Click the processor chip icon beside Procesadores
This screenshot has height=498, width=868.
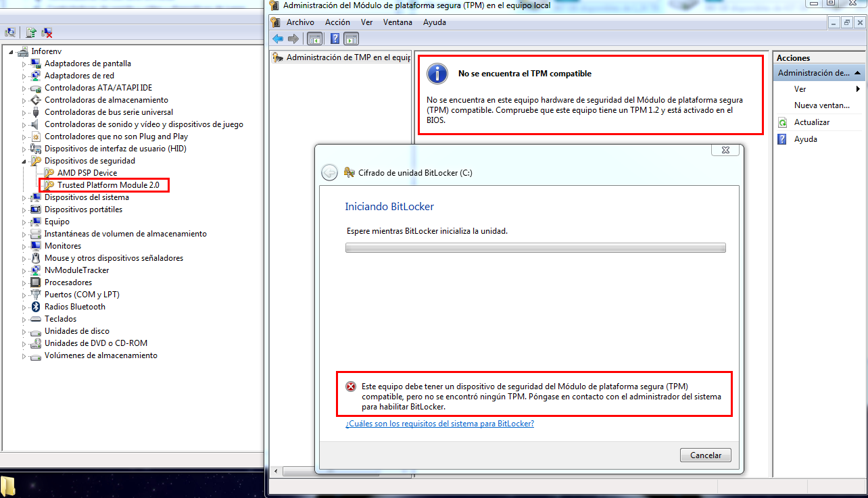pyautogui.click(x=37, y=282)
